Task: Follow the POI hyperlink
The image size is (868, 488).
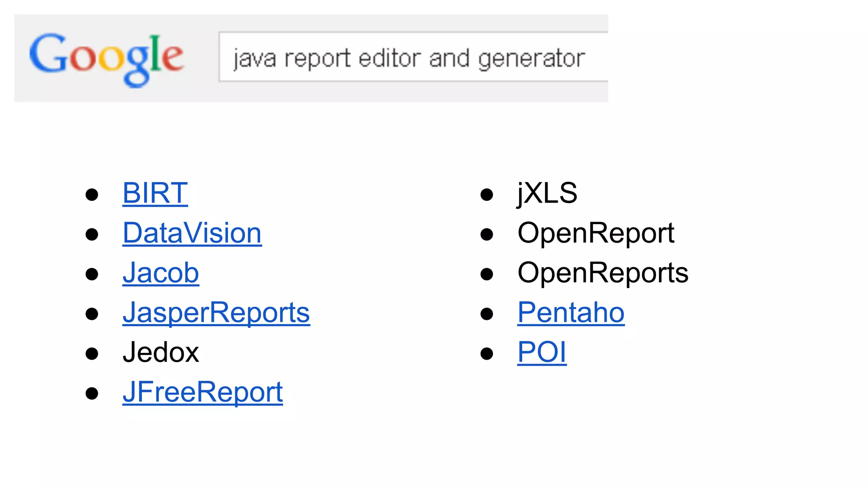Action: pyautogui.click(x=542, y=352)
